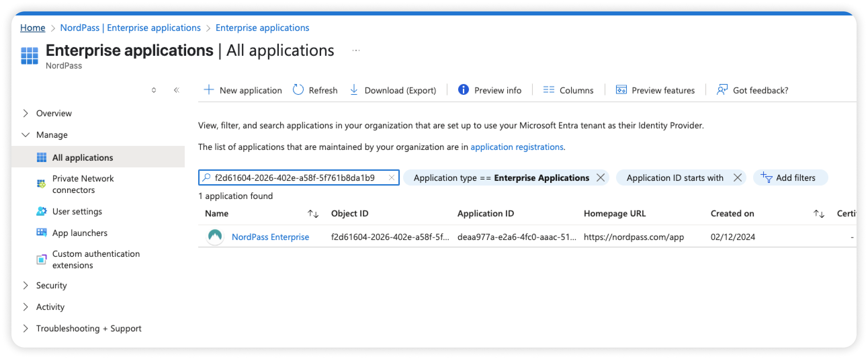Click the Homepage URL column header

614,213
